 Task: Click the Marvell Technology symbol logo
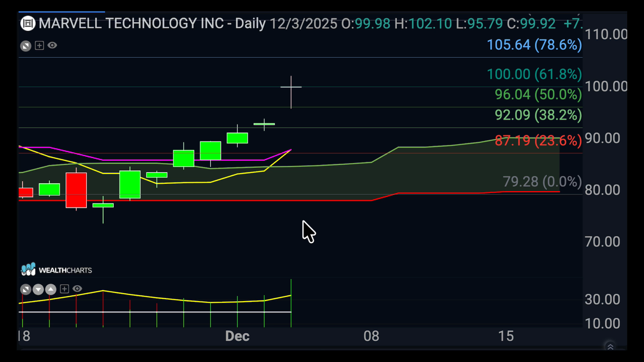tap(28, 23)
